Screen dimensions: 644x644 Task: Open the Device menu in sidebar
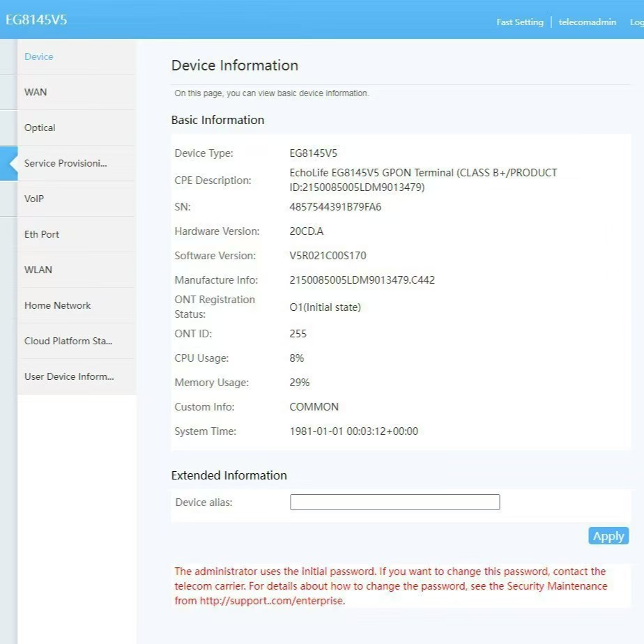coord(39,57)
